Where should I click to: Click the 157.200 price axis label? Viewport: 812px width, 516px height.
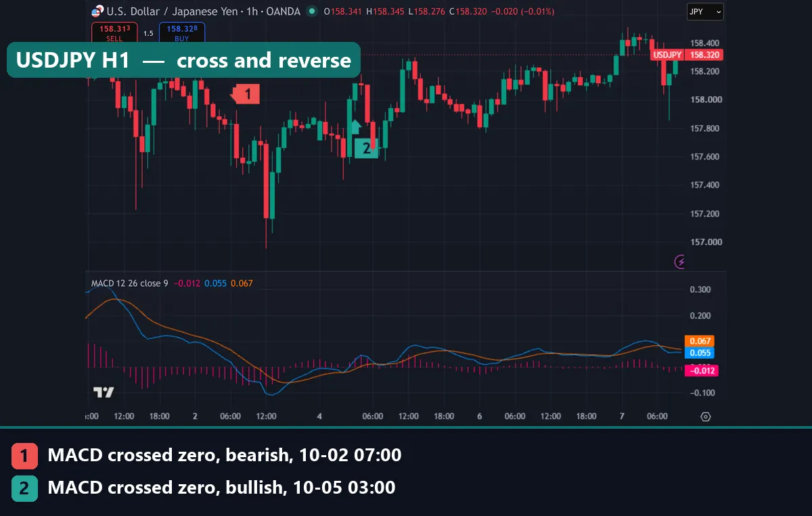tap(705, 214)
